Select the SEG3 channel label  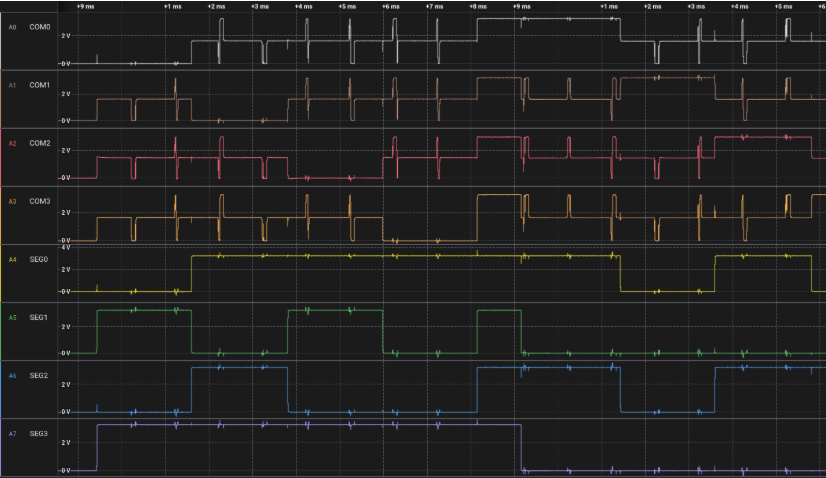click(38, 433)
